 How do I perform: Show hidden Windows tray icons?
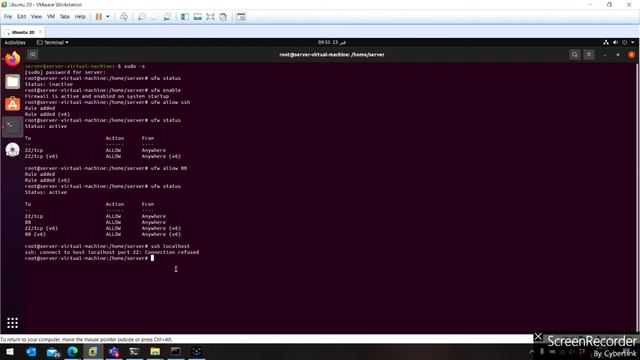(531, 351)
